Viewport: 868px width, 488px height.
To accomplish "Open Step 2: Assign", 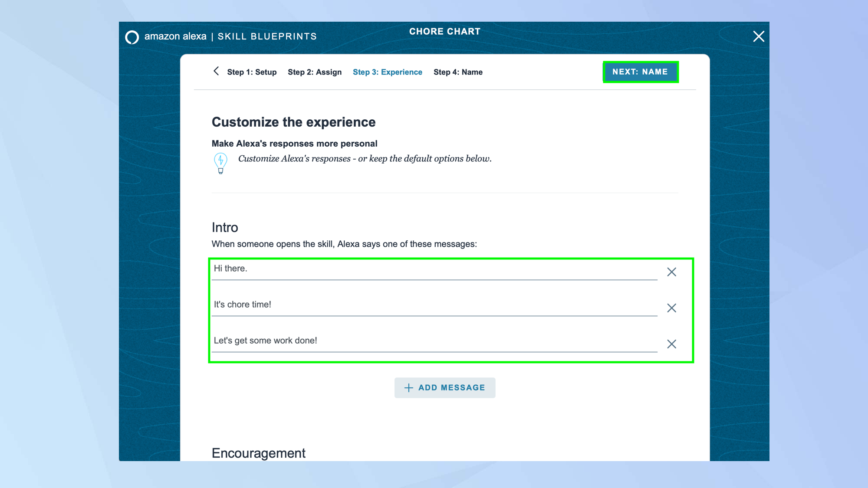I will pyautogui.click(x=314, y=72).
